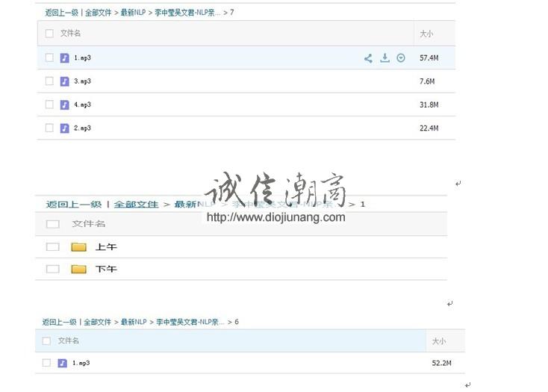Click the 1.mp3 file name in folder 6
This screenshot has width=548, height=392.
click(x=81, y=363)
